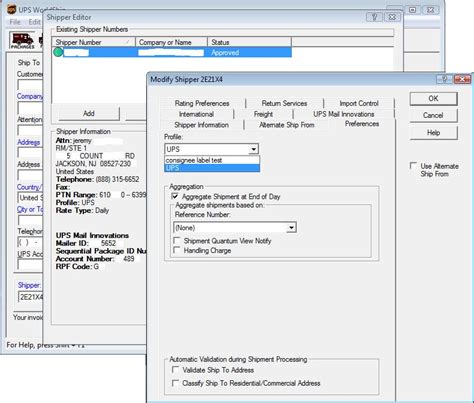474x403 pixels.
Task: Click the Status column header
Action: click(x=249, y=42)
